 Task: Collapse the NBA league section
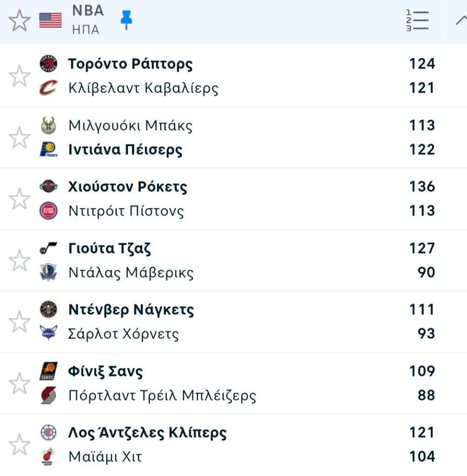click(x=460, y=20)
